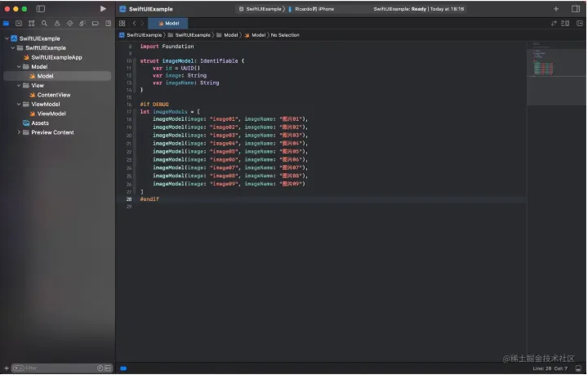588x375 pixels.
Task: Open the Source Control navigator
Action: click(x=19, y=24)
